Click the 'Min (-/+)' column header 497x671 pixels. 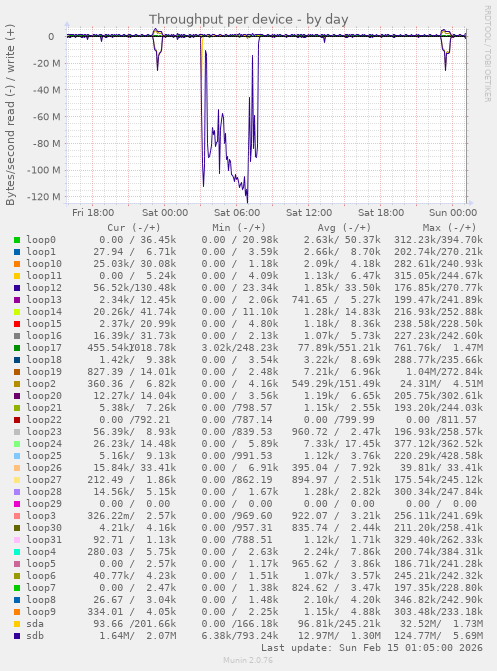click(239, 228)
